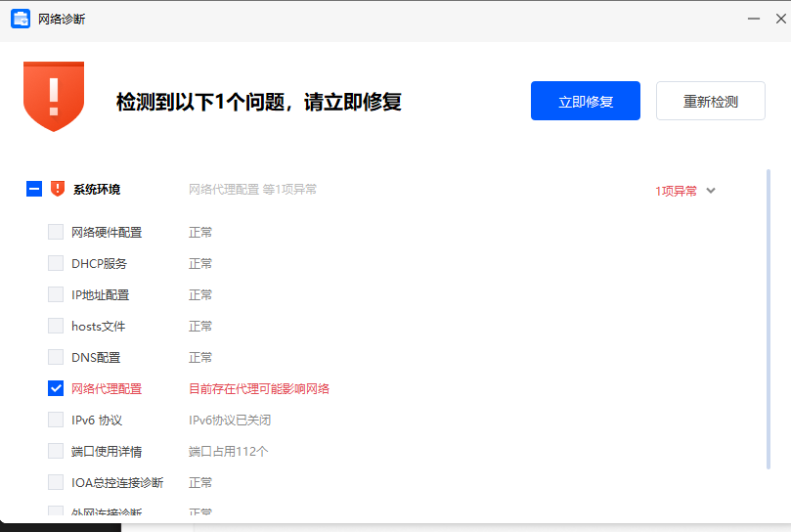Click the 重新检测 button

pyautogui.click(x=710, y=101)
